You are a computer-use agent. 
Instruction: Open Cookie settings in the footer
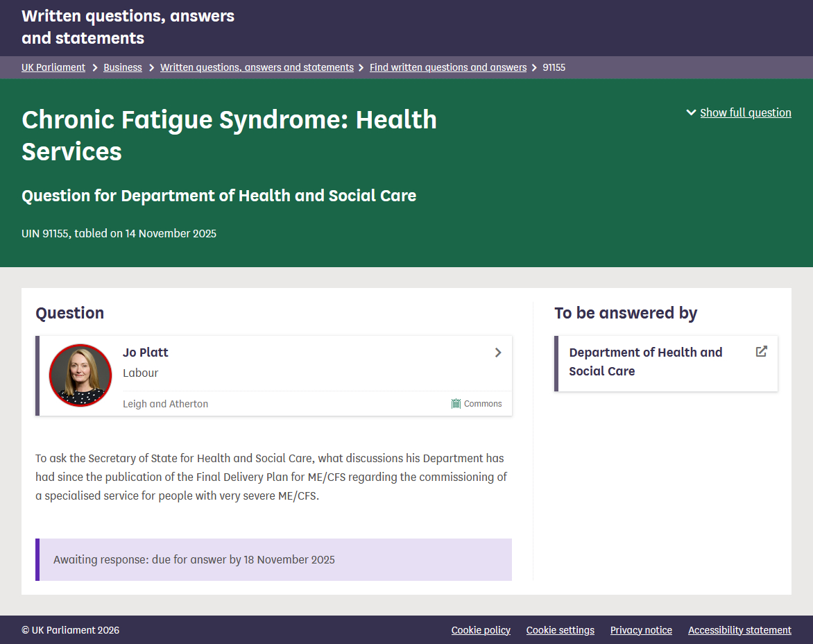coord(560,630)
